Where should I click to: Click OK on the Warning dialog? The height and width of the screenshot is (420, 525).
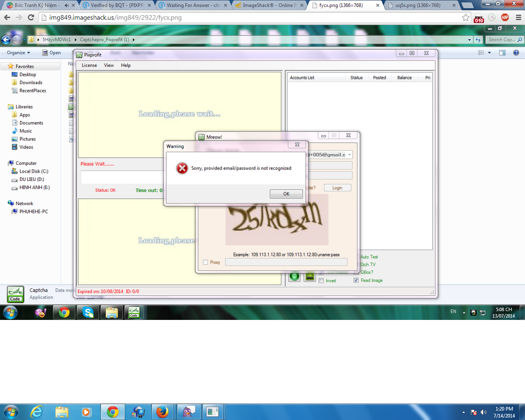click(x=286, y=194)
